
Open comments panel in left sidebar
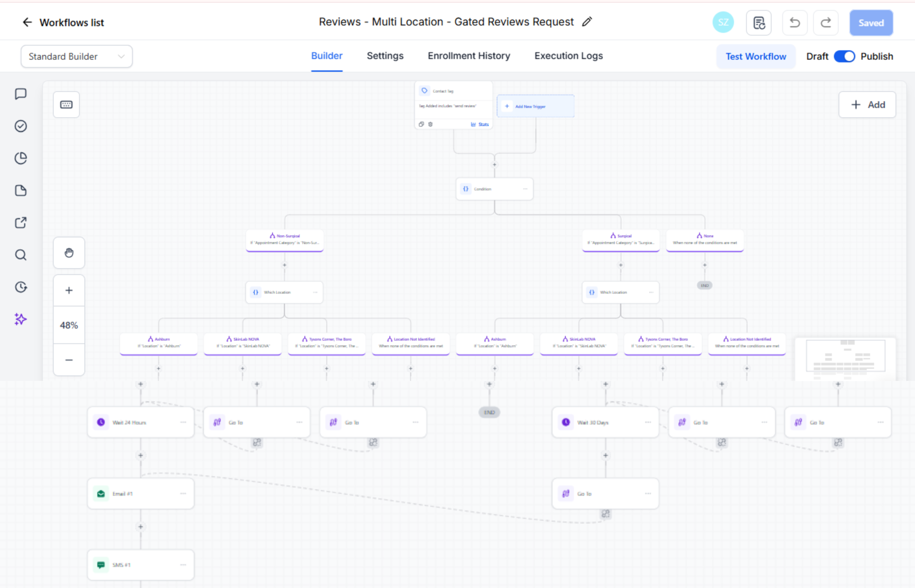tap(21, 94)
